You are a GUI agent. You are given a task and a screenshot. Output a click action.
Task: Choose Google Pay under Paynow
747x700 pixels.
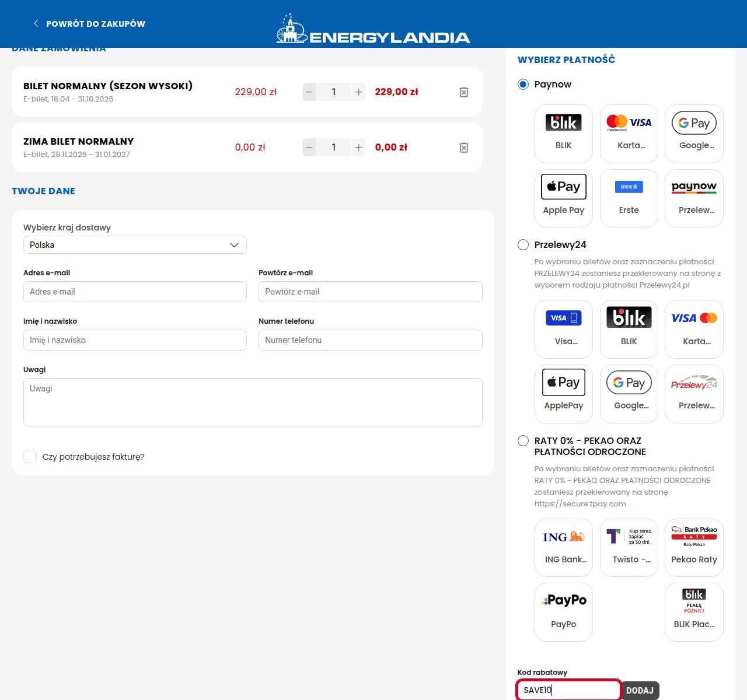coord(694,134)
